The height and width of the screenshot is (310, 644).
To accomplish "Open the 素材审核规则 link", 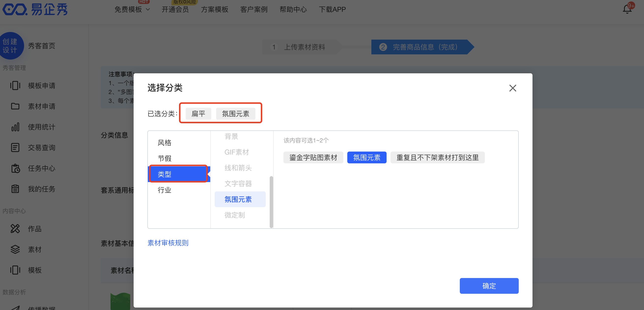I will 168,243.
